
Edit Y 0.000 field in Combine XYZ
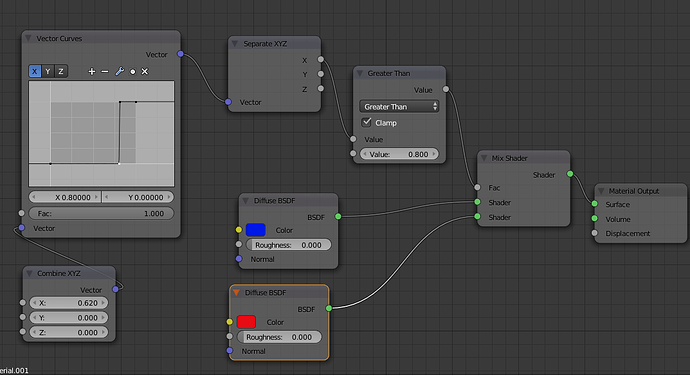pos(68,318)
